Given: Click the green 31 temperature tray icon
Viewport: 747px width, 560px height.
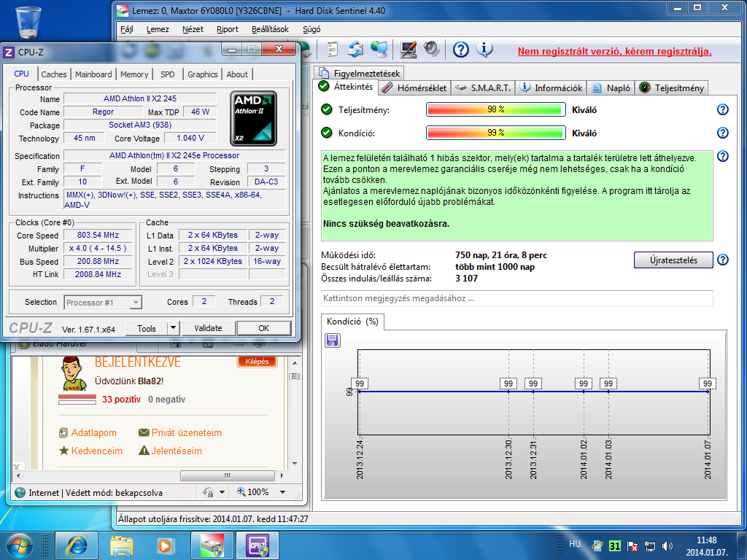Looking at the screenshot, I should click(614, 545).
